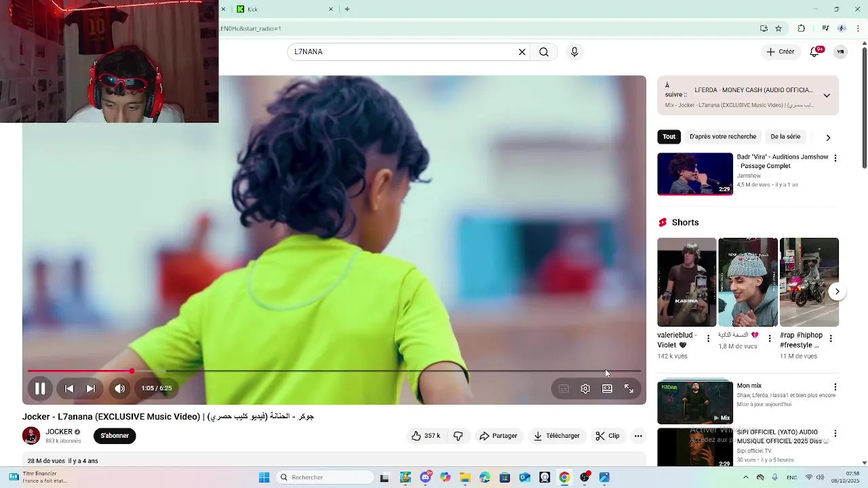Image resolution: width=868 pixels, height=488 pixels.
Task: Toggle theater mode in the player
Action: [607, 388]
